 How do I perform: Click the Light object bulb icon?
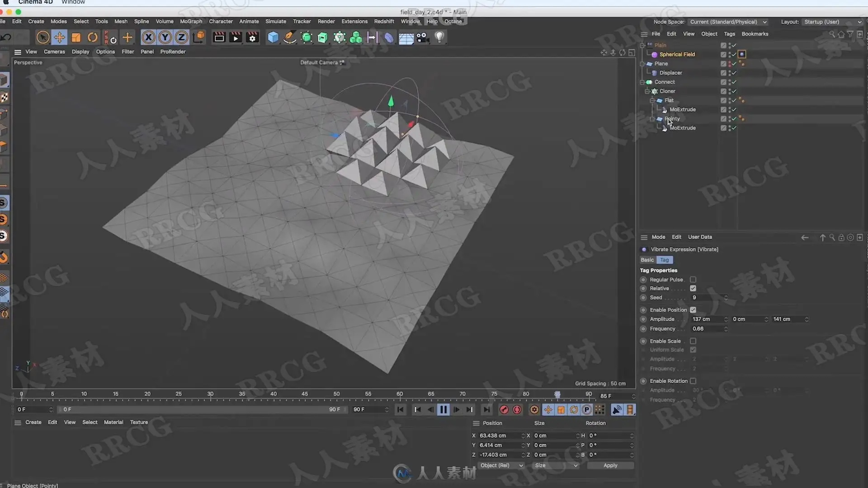439,38
